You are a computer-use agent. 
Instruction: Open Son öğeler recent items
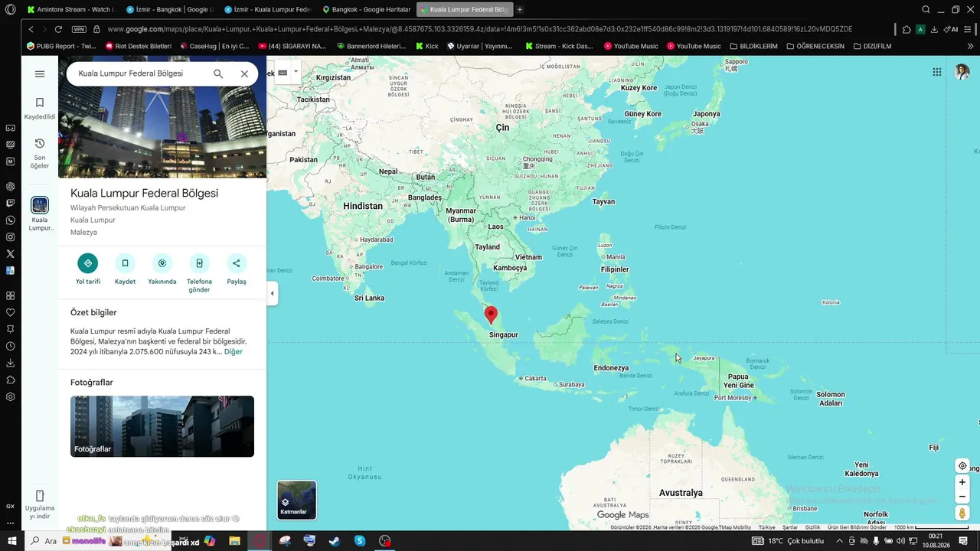coord(40,154)
